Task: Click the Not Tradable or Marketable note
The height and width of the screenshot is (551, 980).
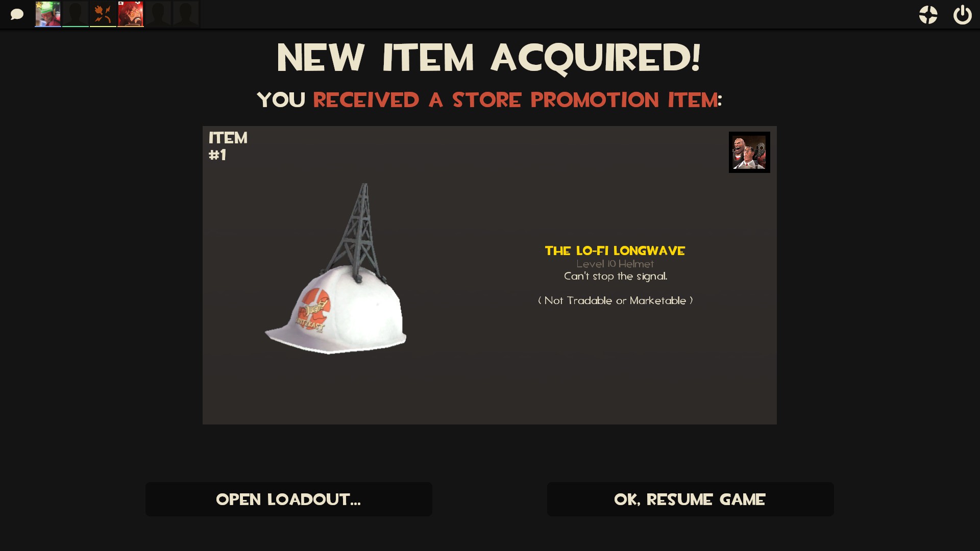Action: (616, 300)
